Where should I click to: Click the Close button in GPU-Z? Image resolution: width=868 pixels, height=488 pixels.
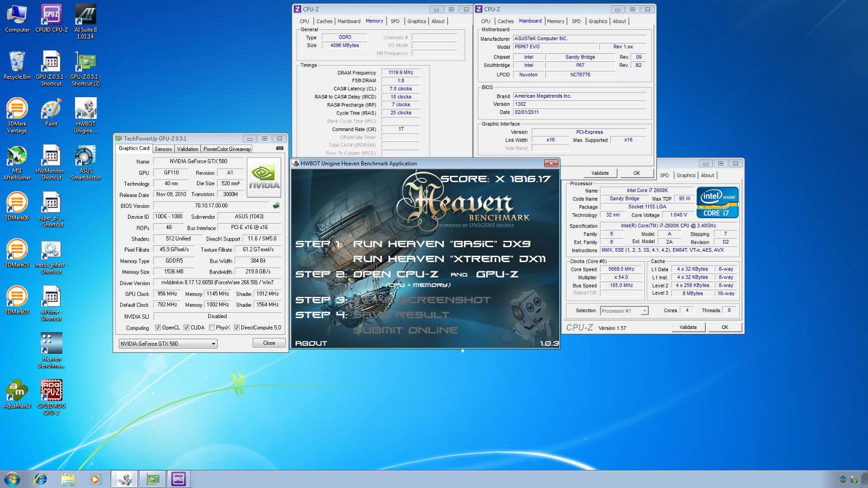tap(269, 343)
